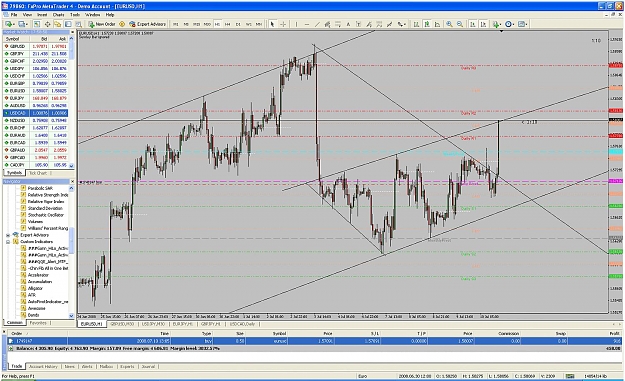
Task: Click the New Order button
Action: pyautogui.click(x=102, y=24)
